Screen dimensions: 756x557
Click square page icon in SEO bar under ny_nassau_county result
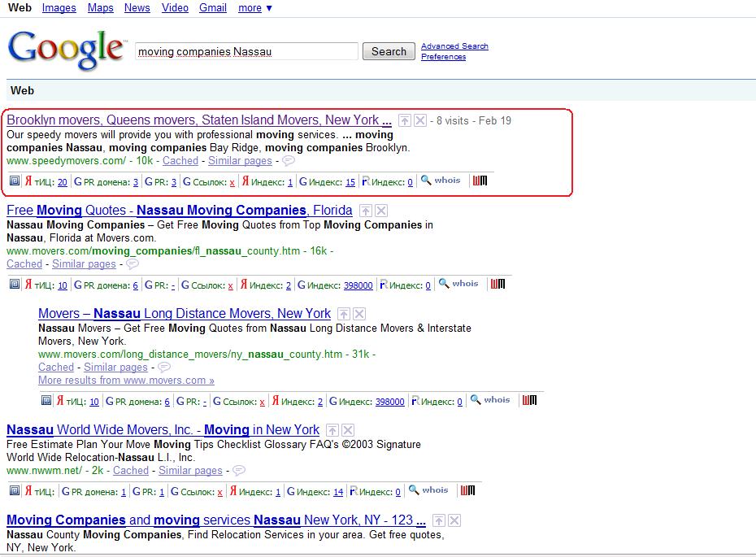click(46, 400)
